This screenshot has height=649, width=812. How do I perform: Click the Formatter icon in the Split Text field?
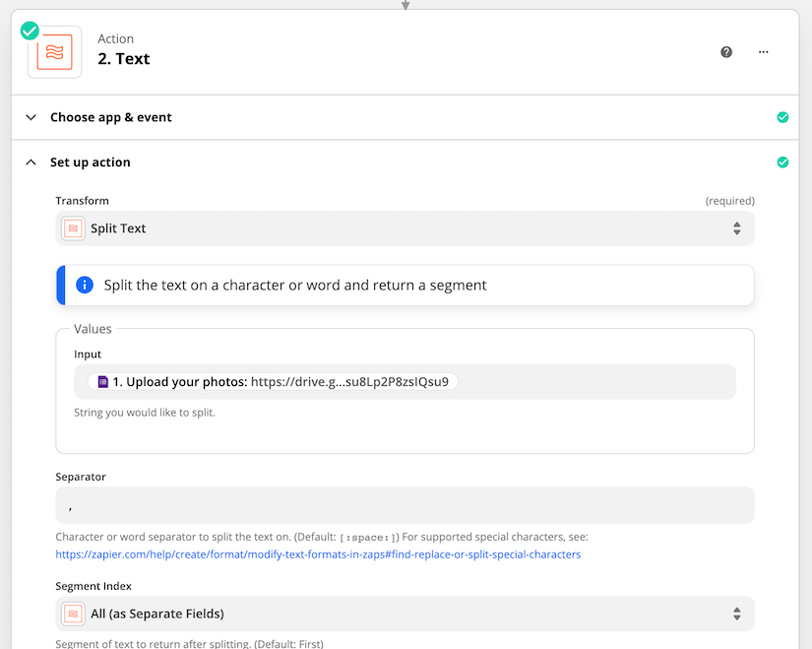pos(73,228)
